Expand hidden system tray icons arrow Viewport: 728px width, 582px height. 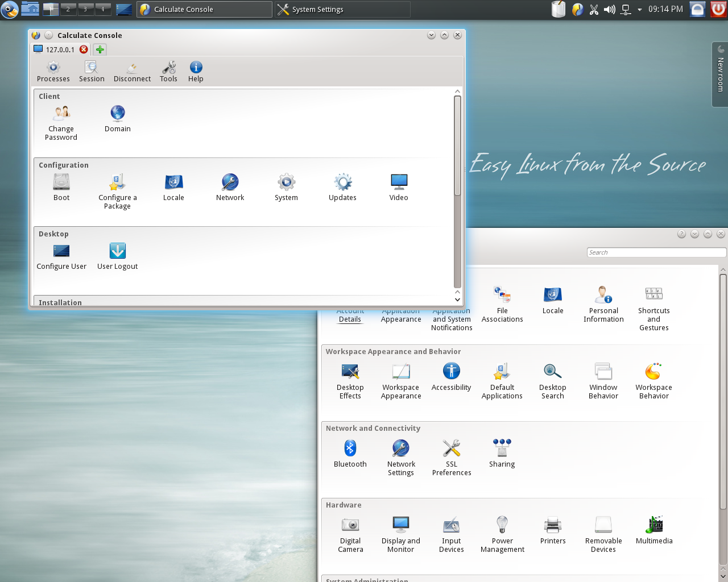click(x=639, y=10)
